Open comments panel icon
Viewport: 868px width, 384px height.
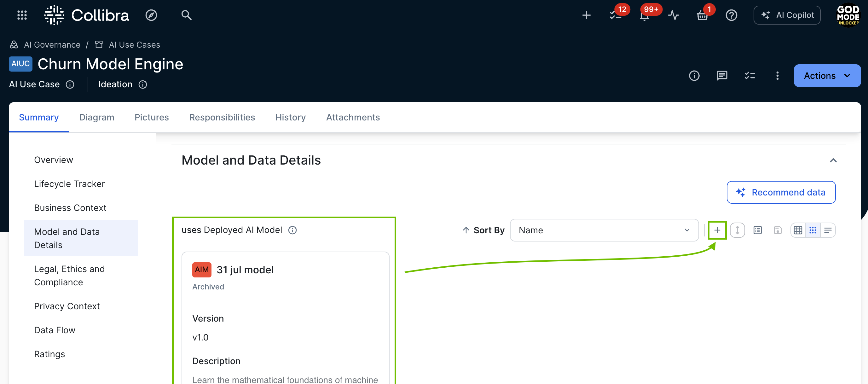coord(722,76)
